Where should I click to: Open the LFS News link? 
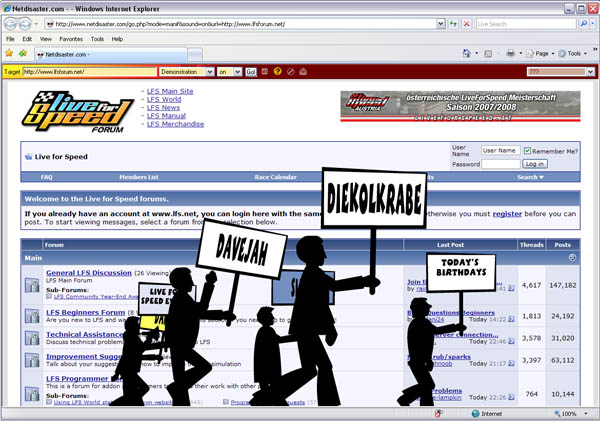(x=163, y=108)
